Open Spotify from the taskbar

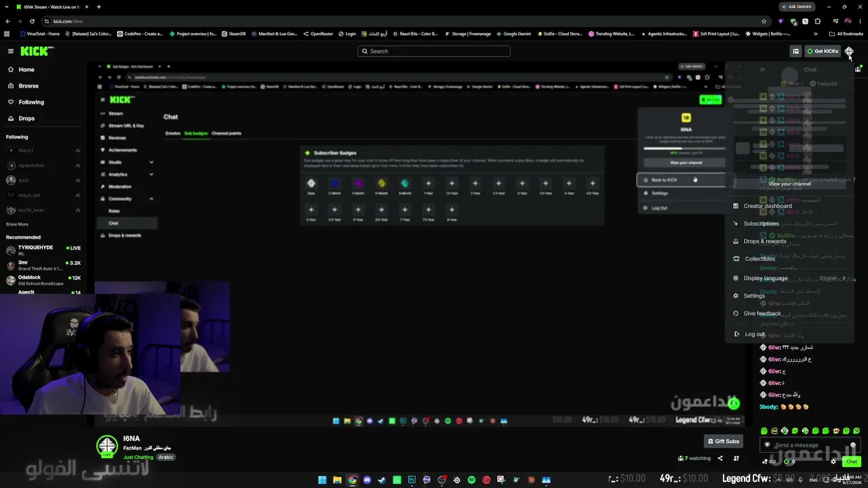click(471, 480)
